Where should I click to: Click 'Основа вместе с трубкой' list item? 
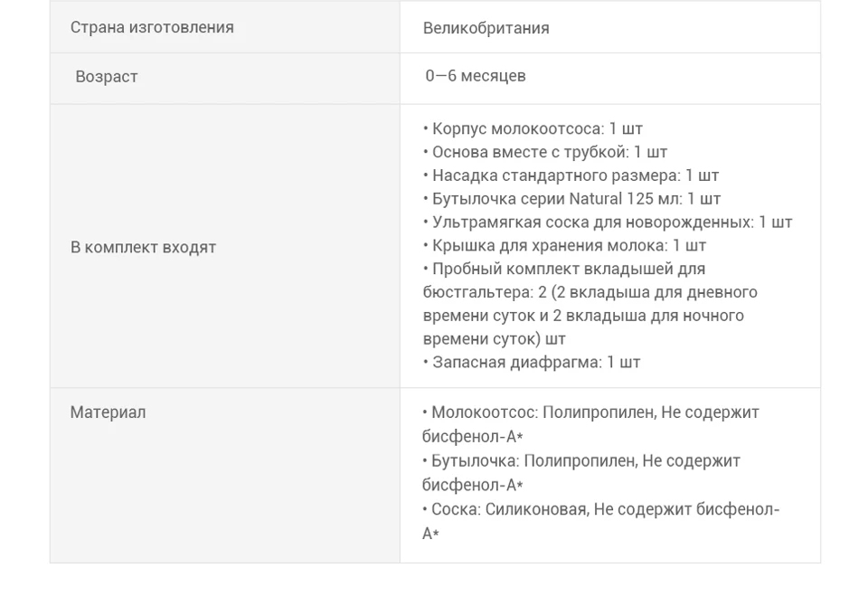coord(544,152)
